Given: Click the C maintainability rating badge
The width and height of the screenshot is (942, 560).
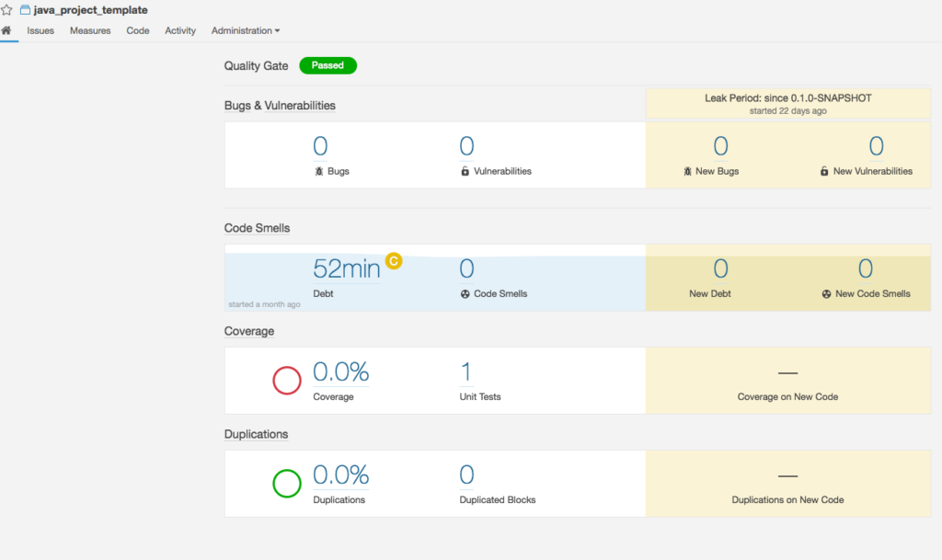Looking at the screenshot, I should (x=394, y=261).
